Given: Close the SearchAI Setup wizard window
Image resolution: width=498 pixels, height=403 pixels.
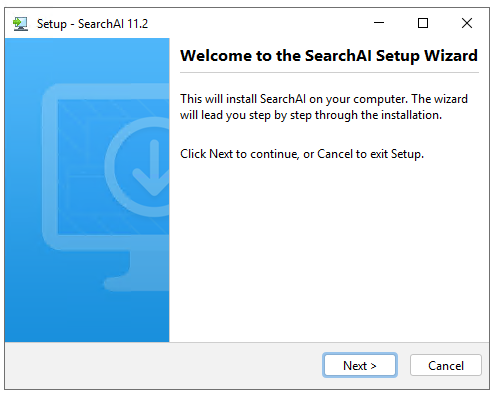Looking at the screenshot, I should click(467, 23).
